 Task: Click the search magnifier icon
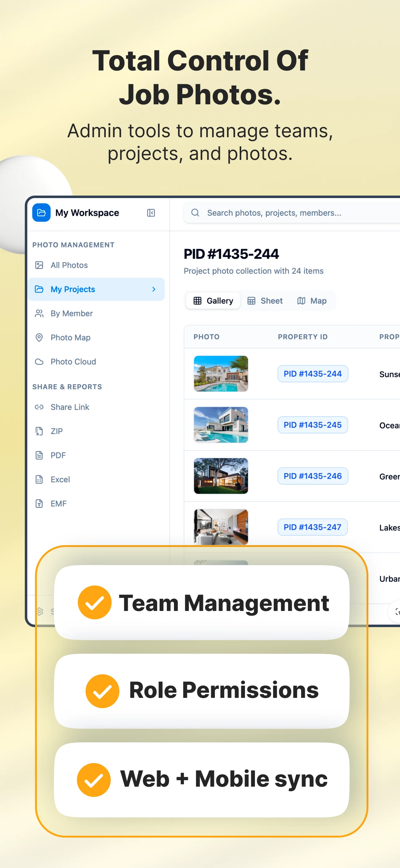195,213
